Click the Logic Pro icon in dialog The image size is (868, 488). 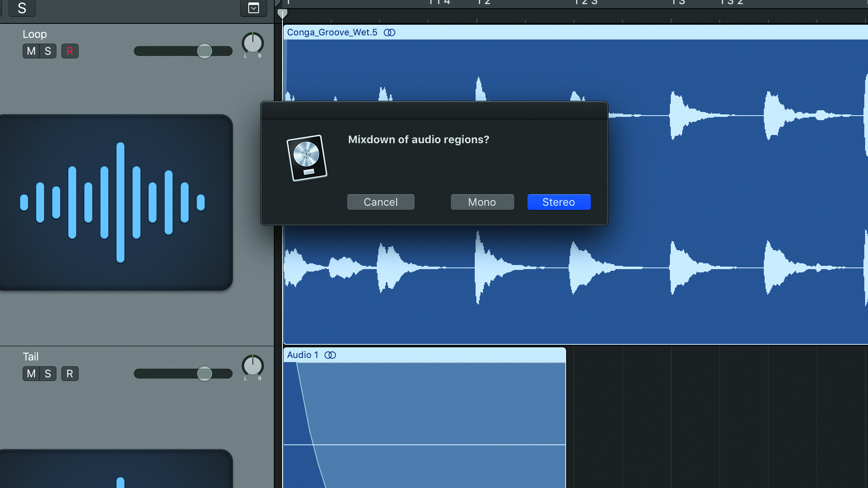tap(307, 158)
